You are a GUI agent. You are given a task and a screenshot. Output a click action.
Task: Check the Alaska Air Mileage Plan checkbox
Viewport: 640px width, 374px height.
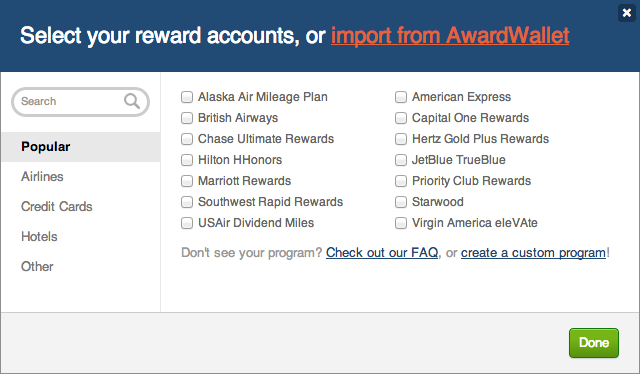click(x=187, y=97)
